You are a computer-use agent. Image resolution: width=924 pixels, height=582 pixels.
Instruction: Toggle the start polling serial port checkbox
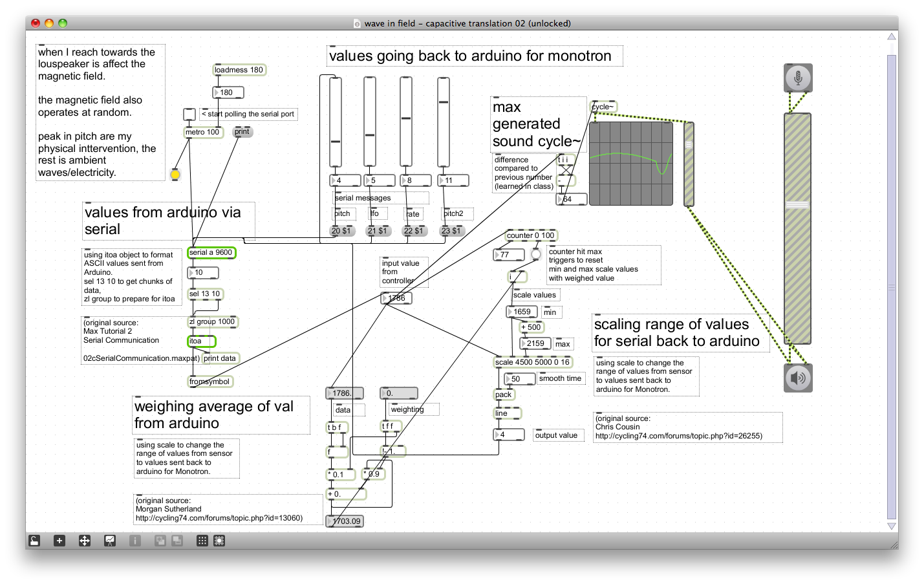(189, 114)
